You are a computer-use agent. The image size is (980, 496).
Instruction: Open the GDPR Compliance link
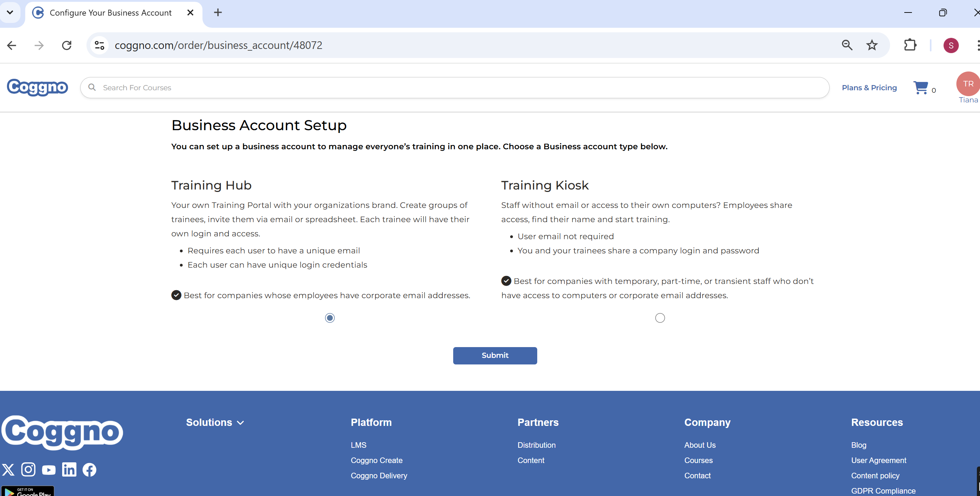click(883, 491)
